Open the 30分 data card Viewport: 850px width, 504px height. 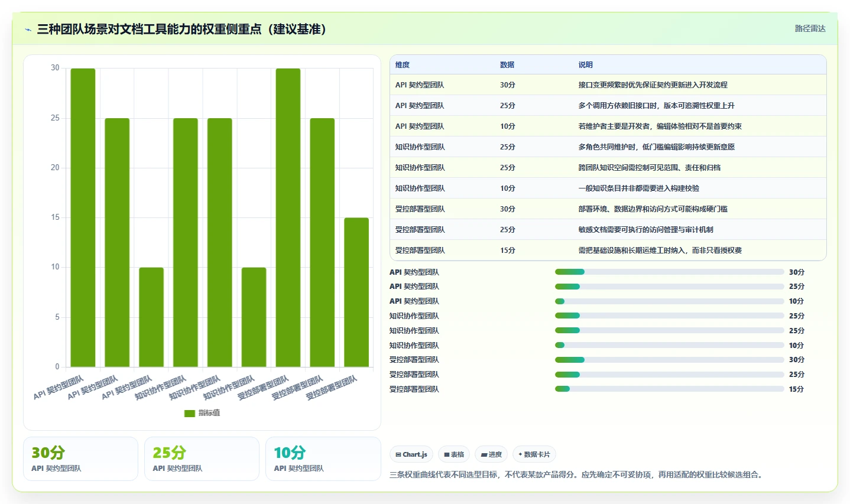80,459
